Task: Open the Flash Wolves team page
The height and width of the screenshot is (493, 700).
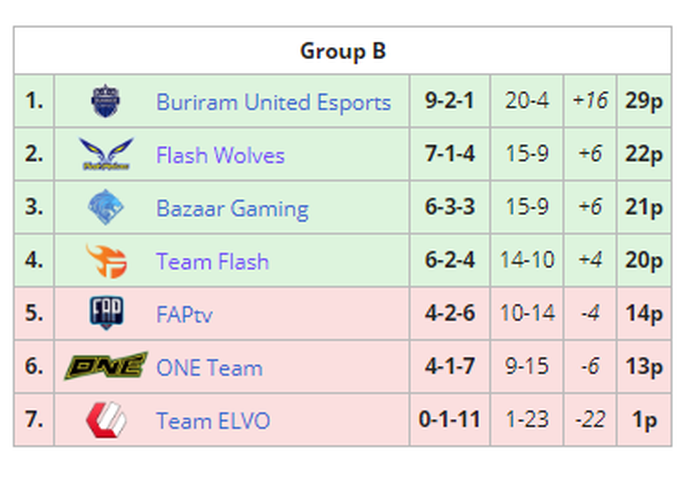Action: click(220, 155)
